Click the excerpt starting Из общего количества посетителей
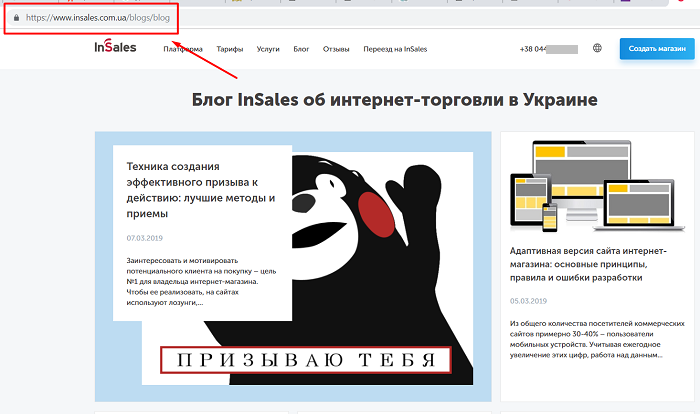Screen dimensions: 700x414 tap(597, 339)
